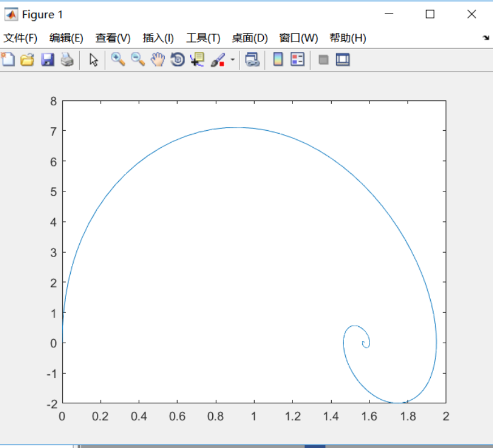Open the 文件(F) menu
The image size is (493, 448).
pyautogui.click(x=20, y=38)
